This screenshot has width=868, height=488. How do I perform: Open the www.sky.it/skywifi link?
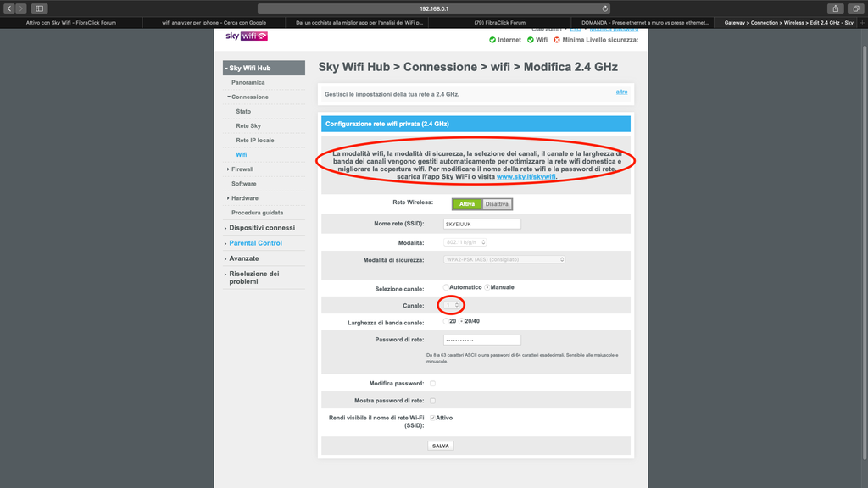[526, 176]
